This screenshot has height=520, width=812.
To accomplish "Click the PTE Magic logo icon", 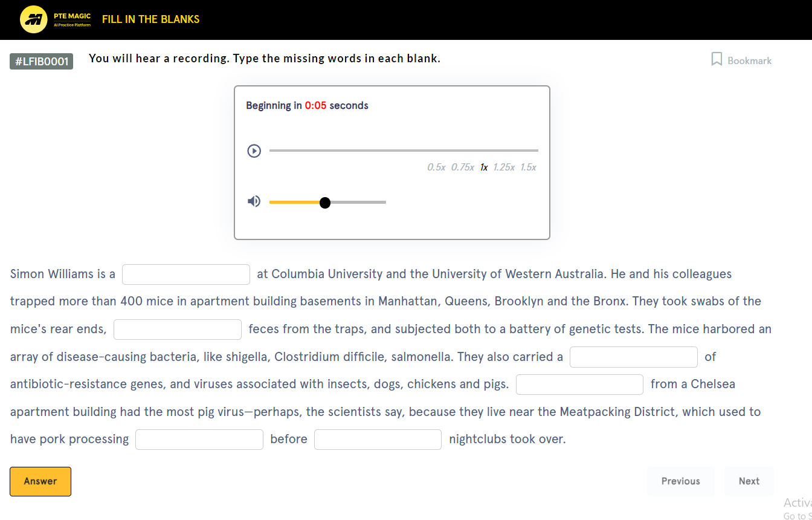I will tap(34, 19).
